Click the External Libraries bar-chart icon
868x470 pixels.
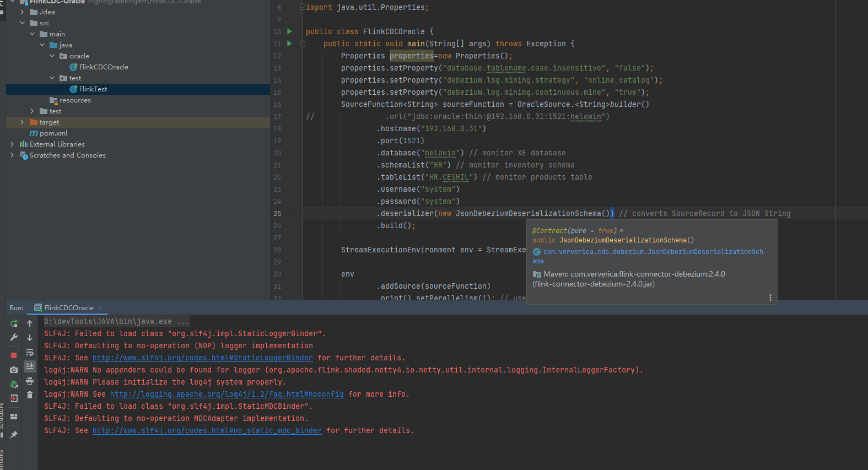click(24, 144)
